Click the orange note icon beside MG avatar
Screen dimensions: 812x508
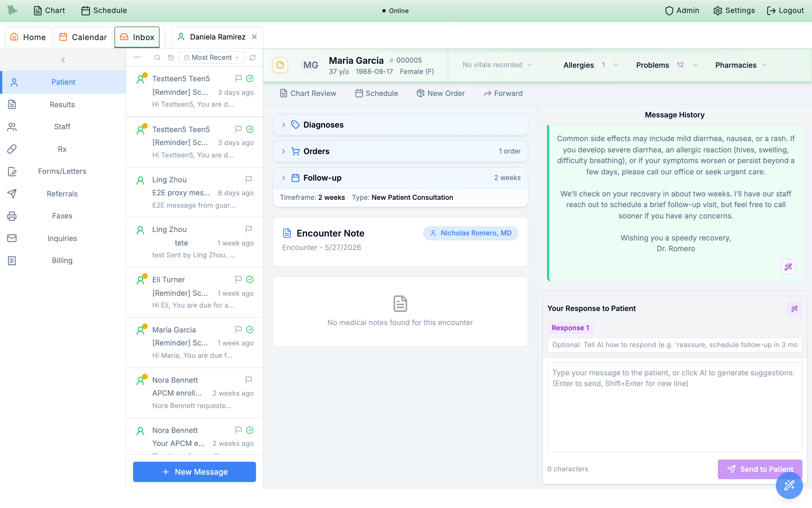[x=280, y=65]
